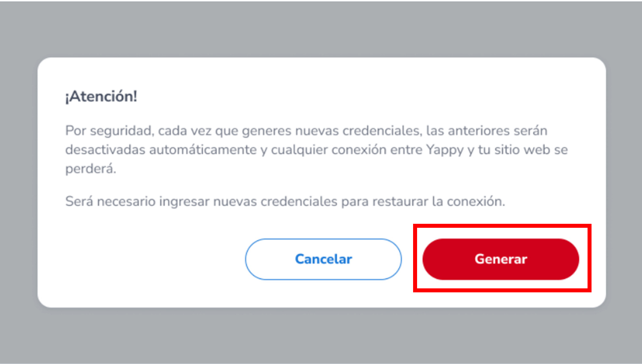Click the white dialog area beside Cancelar

[x=142, y=259]
